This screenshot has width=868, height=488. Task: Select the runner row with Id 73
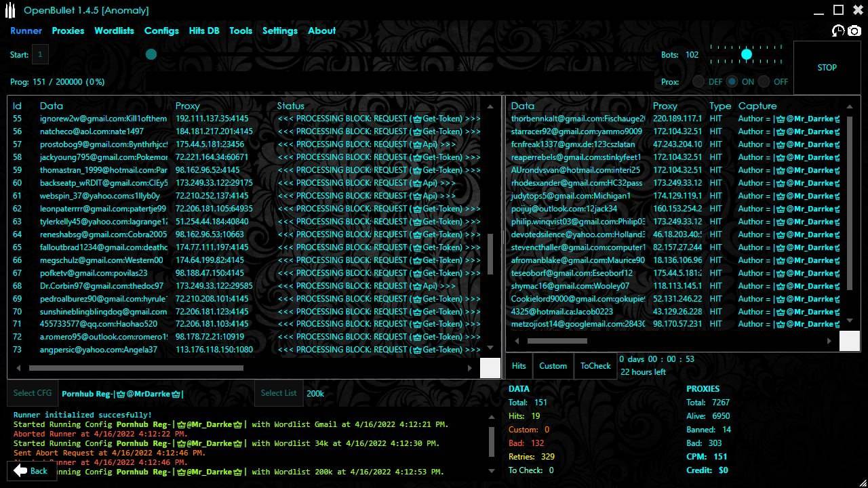coord(247,350)
